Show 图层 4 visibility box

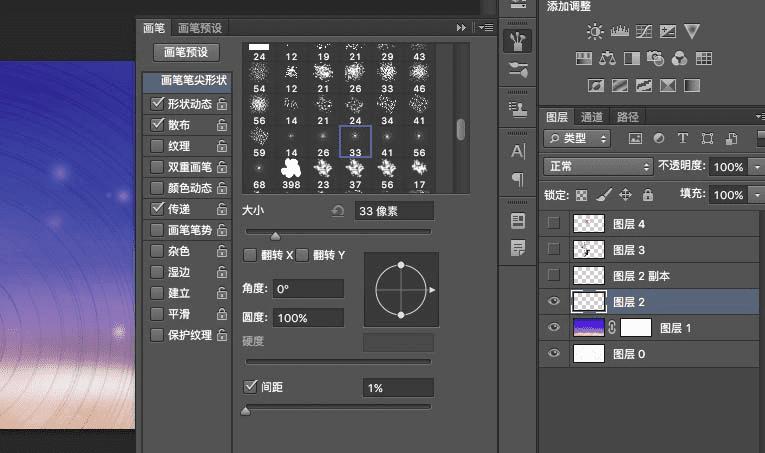point(554,223)
